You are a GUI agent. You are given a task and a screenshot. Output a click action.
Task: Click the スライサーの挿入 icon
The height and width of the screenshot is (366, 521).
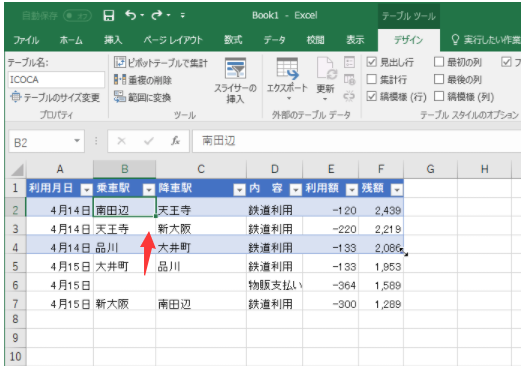point(235,68)
